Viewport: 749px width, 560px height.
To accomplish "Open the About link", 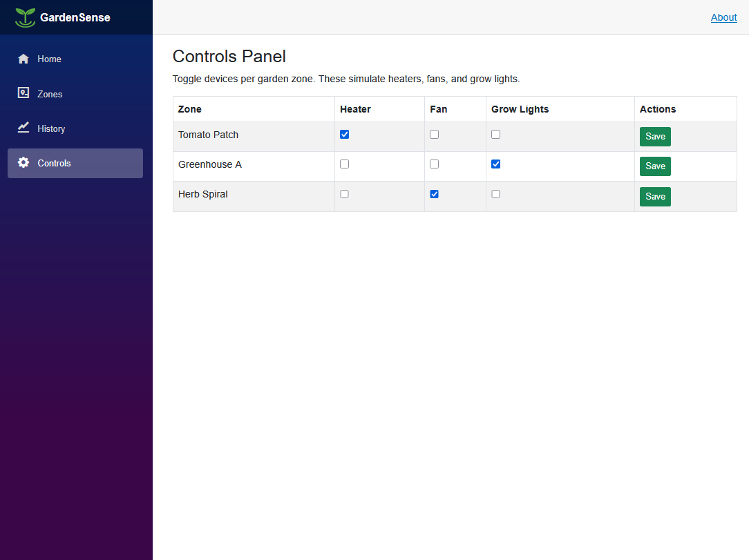I will coord(723,18).
